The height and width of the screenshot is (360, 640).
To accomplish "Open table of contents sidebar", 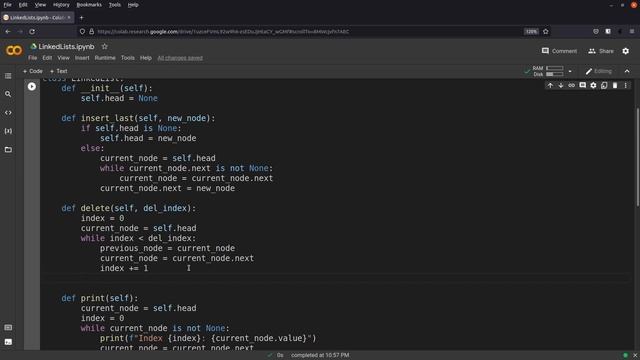I will coord(8,76).
